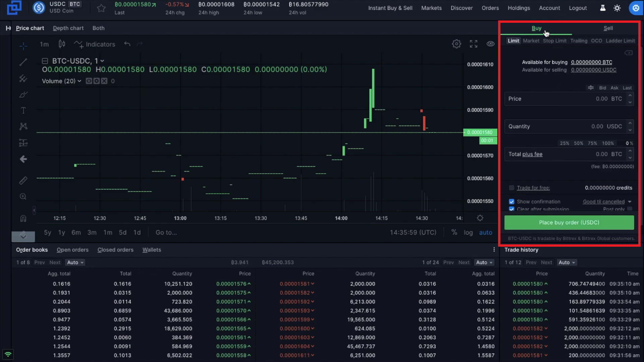644x362 pixels.
Task: Open the Wallets tab
Action: click(152, 250)
